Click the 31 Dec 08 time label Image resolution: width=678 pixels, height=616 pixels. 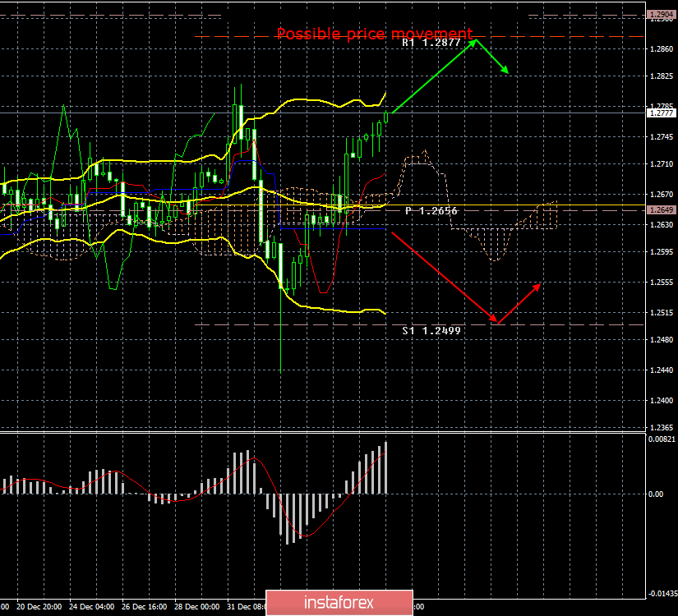[x=246, y=607]
